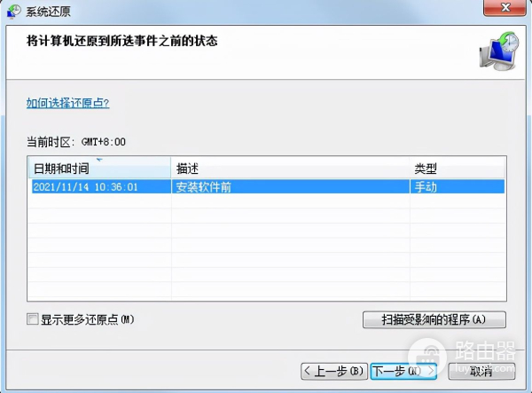
Task: Sort by the 描述 column header
Action: click(x=290, y=168)
